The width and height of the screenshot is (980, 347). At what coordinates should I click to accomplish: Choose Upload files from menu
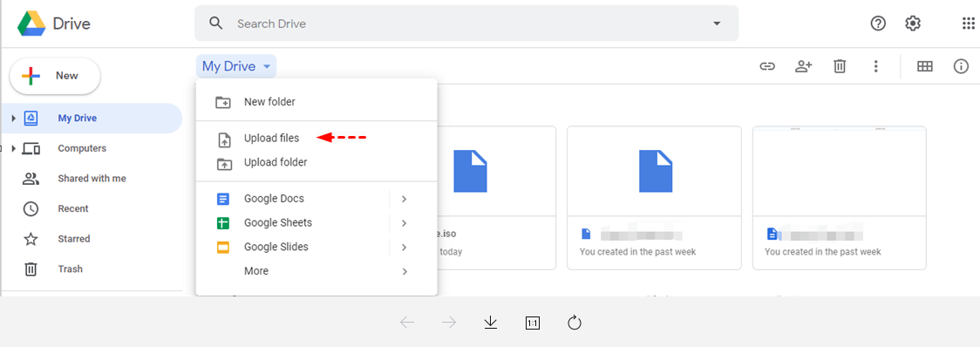316,138
